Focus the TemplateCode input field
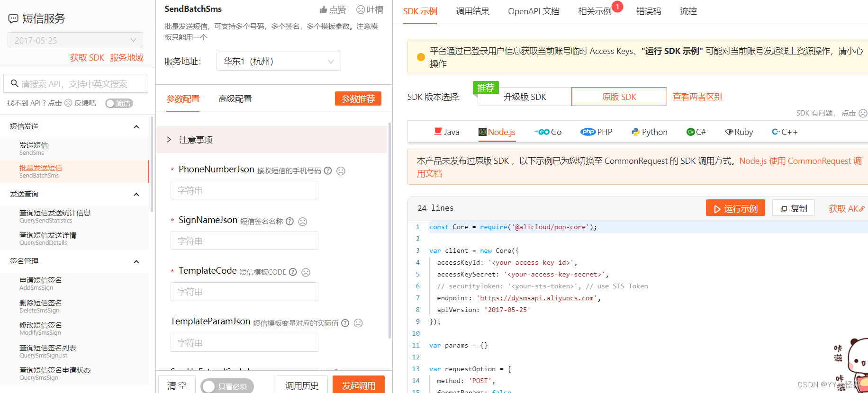This screenshot has height=393, width=868. [244, 292]
